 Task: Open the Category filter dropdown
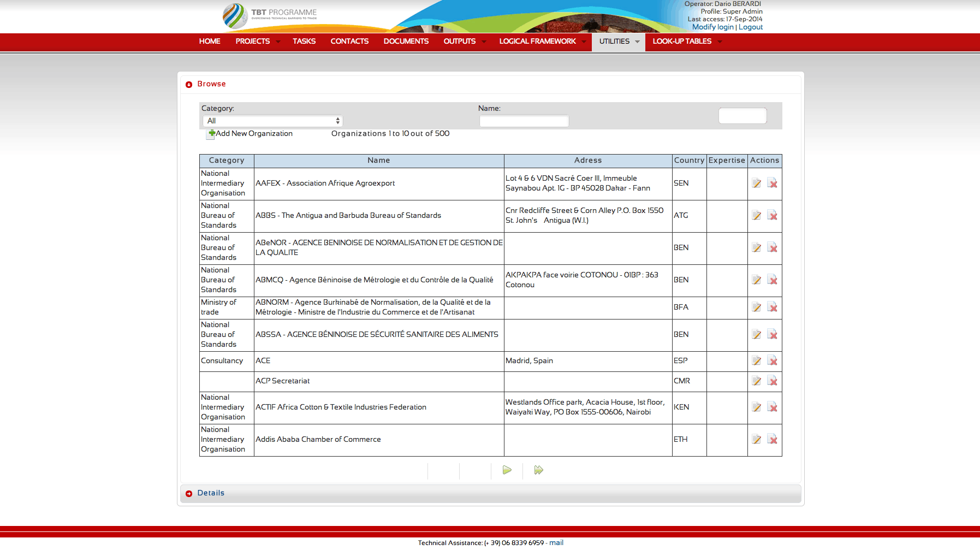[273, 121]
